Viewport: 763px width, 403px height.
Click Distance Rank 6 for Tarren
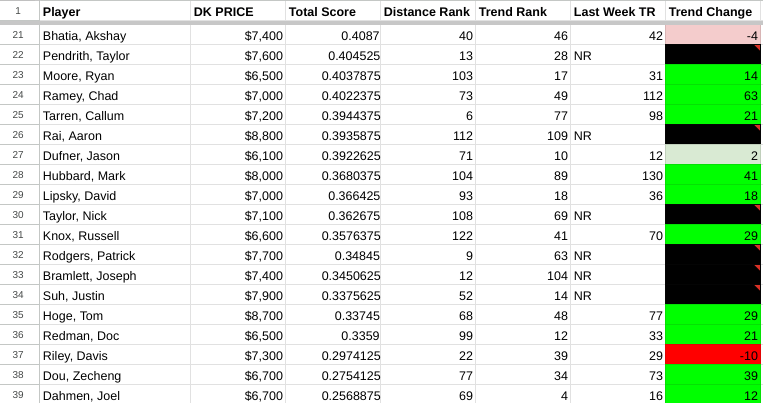tap(428, 115)
